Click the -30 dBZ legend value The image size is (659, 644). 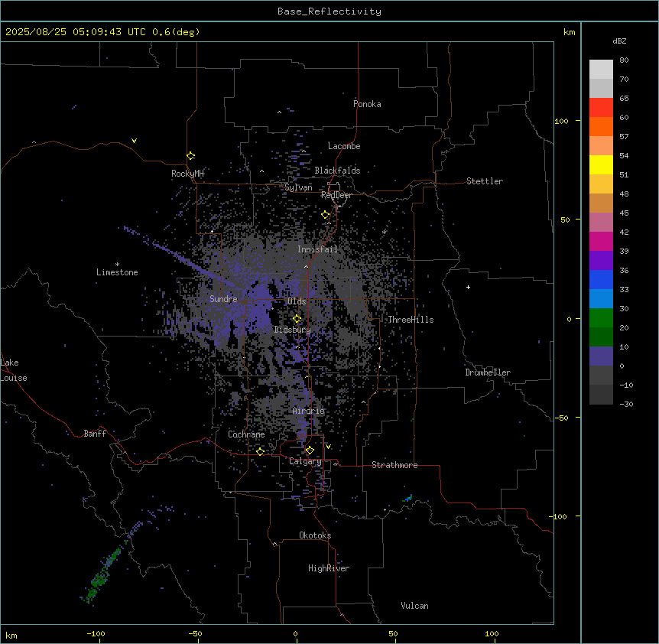click(x=626, y=404)
